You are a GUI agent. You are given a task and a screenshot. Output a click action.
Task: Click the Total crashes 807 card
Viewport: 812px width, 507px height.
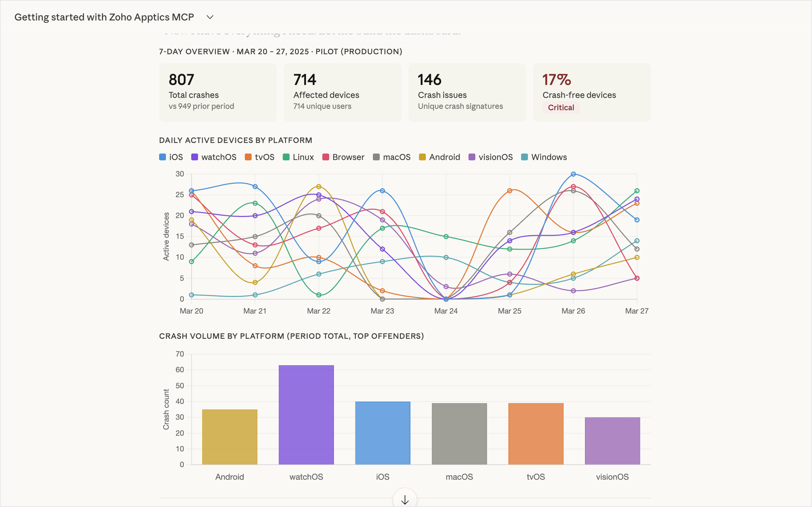click(218, 92)
